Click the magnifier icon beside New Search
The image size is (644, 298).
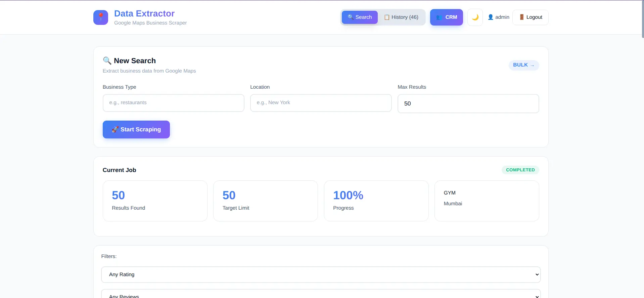pyautogui.click(x=107, y=60)
